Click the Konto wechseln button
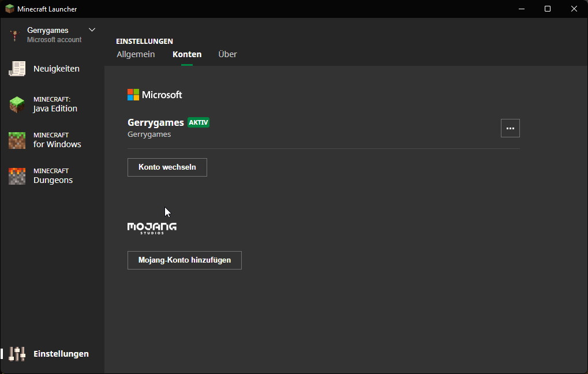Image resolution: width=588 pixels, height=374 pixels. [167, 167]
